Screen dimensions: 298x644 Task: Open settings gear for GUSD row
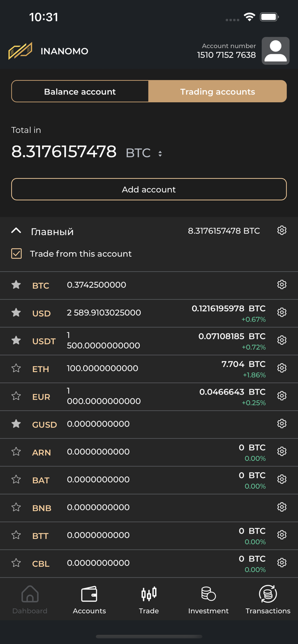click(x=282, y=424)
